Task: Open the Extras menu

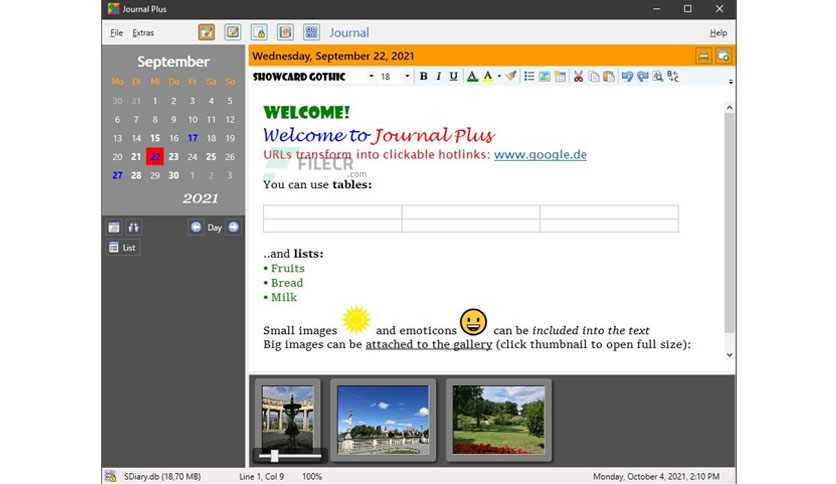Action: (143, 33)
